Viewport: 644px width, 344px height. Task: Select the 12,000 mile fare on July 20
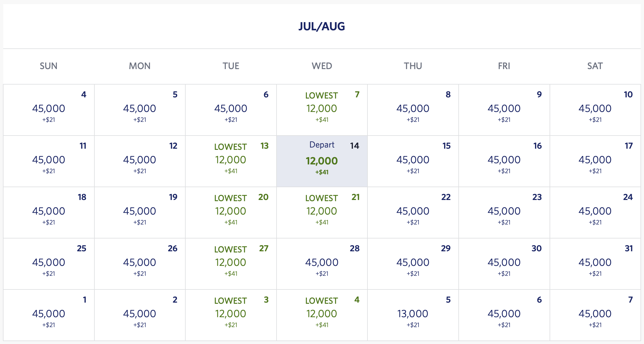click(230, 212)
